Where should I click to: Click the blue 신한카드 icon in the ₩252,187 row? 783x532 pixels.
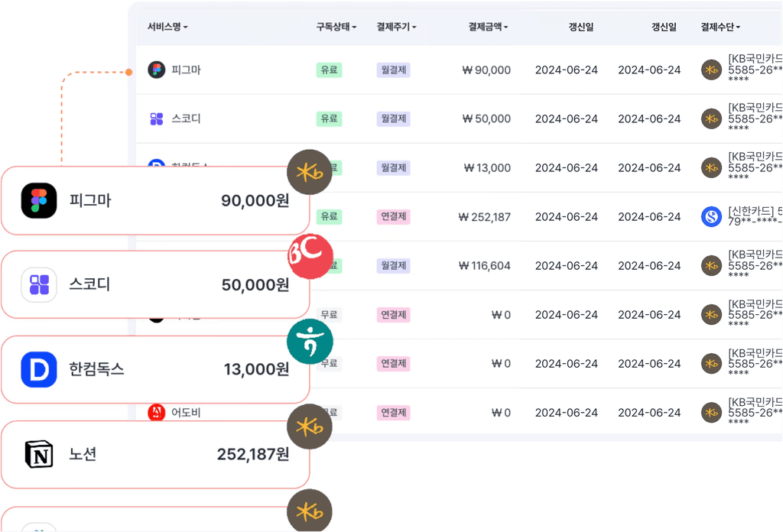coord(711,216)
